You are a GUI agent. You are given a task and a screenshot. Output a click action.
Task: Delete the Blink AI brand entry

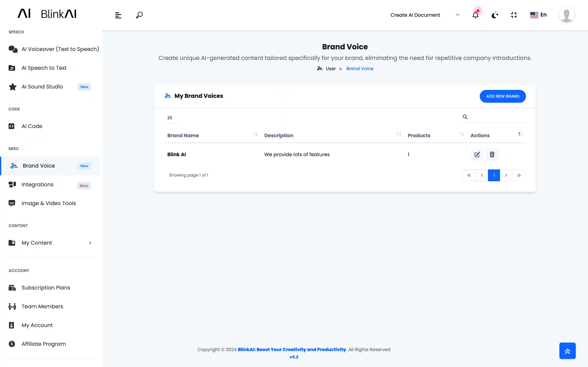coord(492,154)
